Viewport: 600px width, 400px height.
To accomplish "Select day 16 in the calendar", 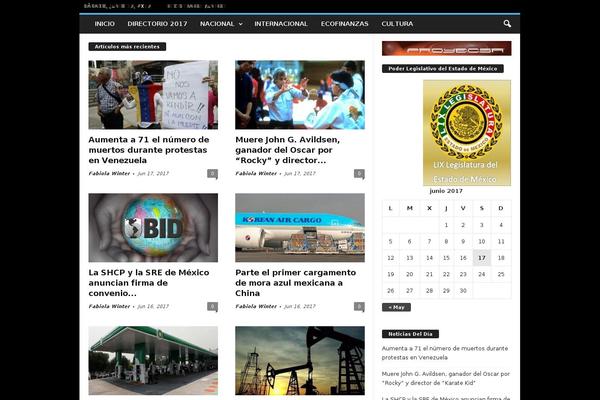I will click(x=463, y=258).
